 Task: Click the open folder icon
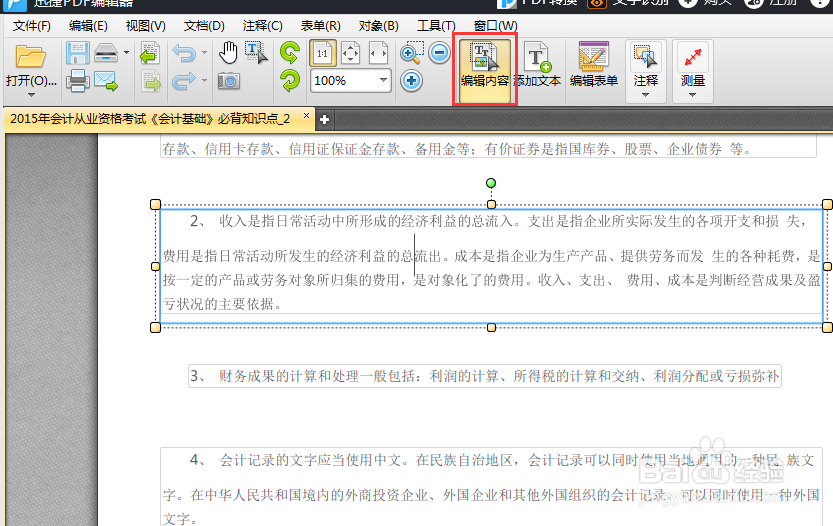31,56
